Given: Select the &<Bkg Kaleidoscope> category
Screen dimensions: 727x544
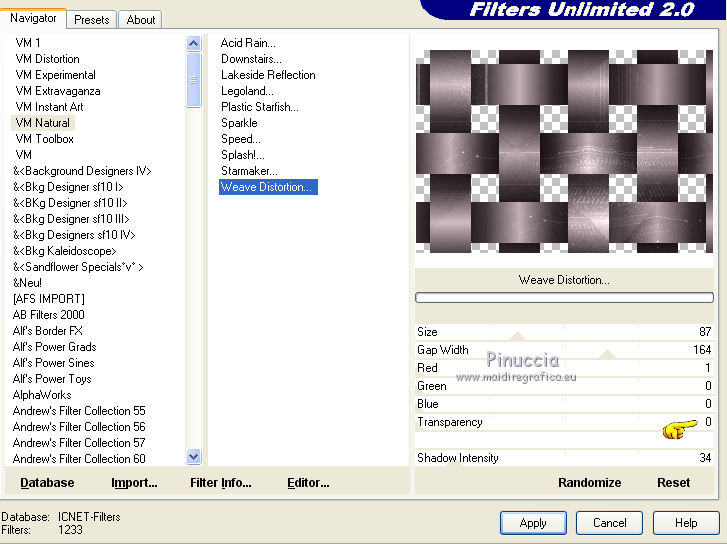Looking at the screenshot, I should pyautogui.click(x=64, y=251).
